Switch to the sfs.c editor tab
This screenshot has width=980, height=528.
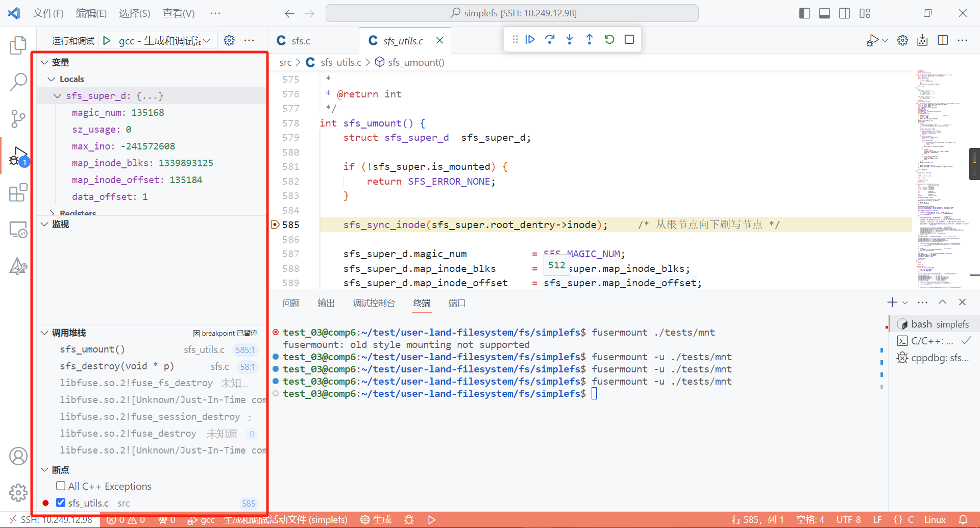(300, 41)
